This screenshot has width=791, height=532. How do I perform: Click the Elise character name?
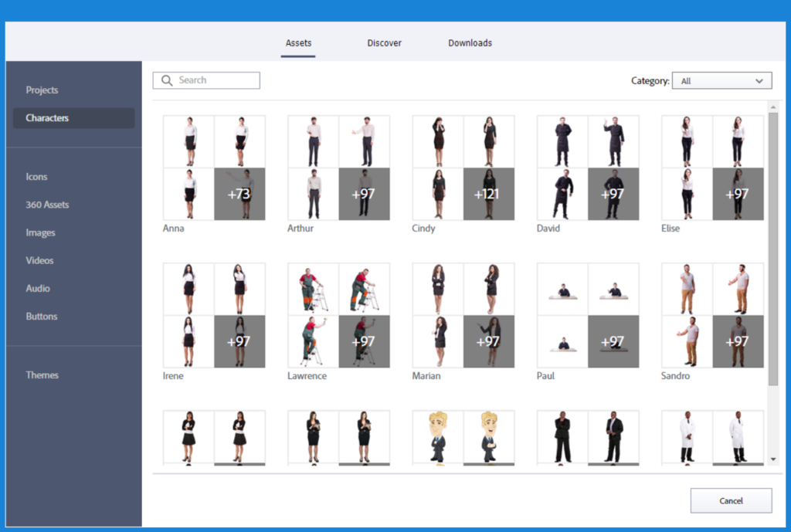pos(670,229)
